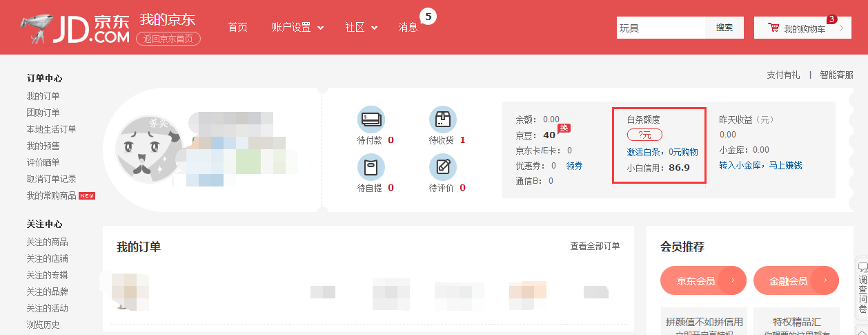Click 返回京东首页 button
The image size is (868, 335).
[168, 39]
